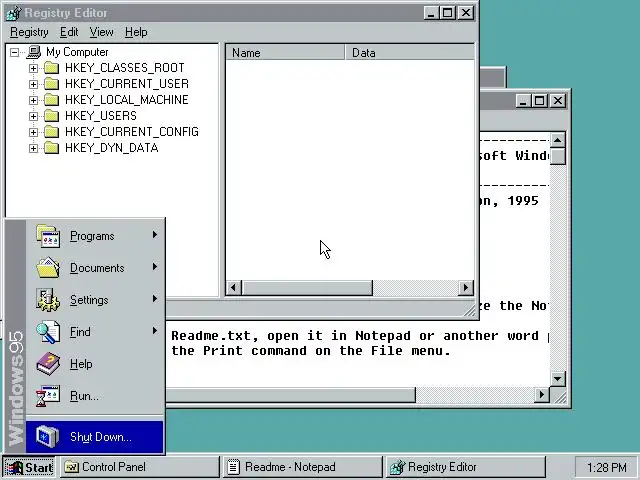Click the Registry Editor title bar icon
Image resolution: width=640 pixels, height=480 pixels.
point(13,13)
